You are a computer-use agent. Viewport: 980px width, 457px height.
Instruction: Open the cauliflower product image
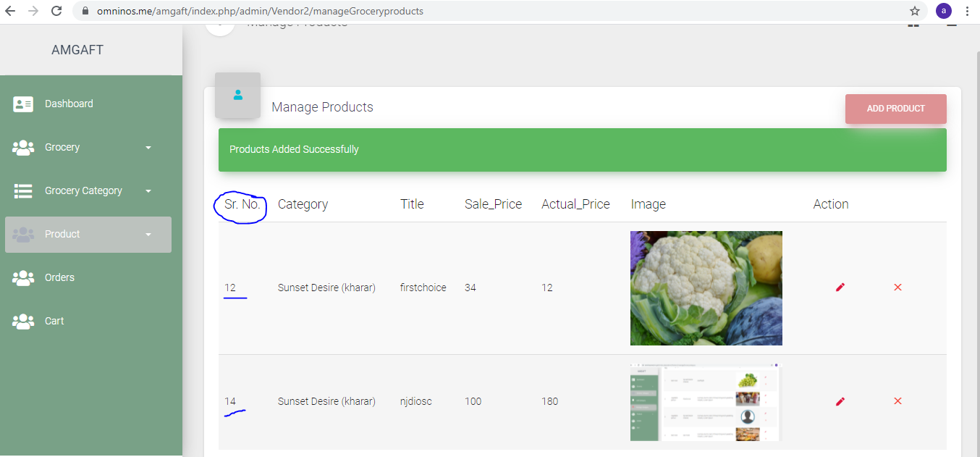click(x=706, y=288)
